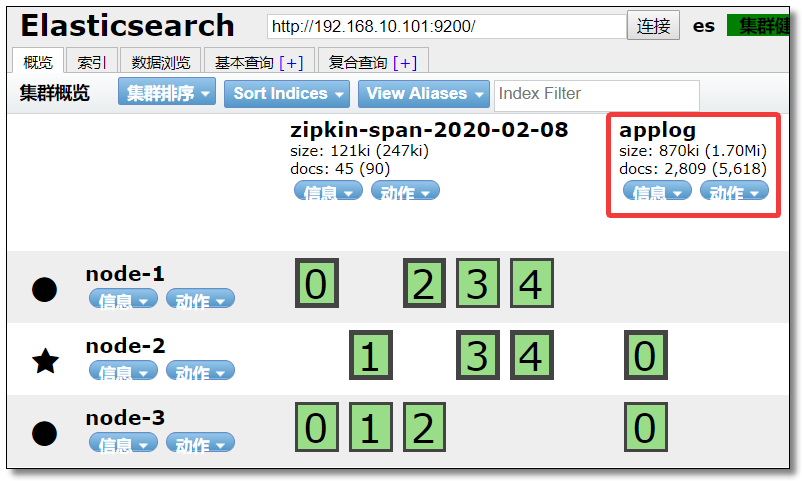This screenshot has width=802, height=481.
Task: Switch to the 概览 tab
Action: tap(38, 62)
